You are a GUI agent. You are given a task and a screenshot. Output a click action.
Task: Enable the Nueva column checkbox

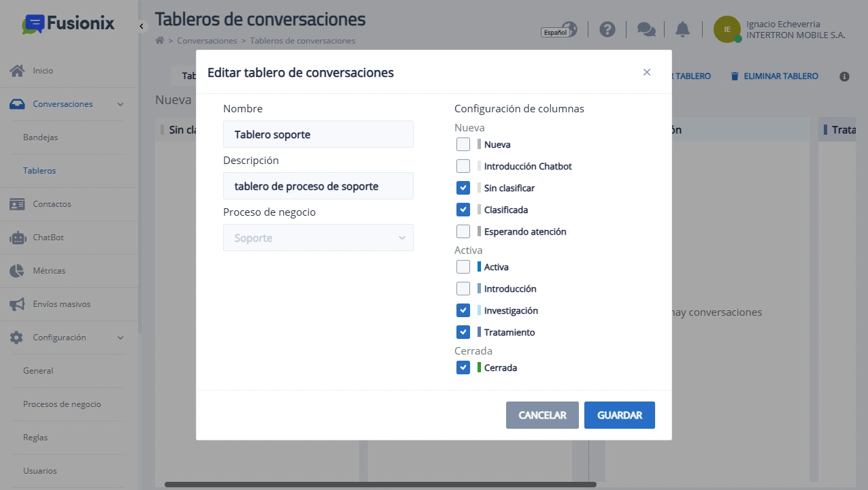[x=463, y=144]
